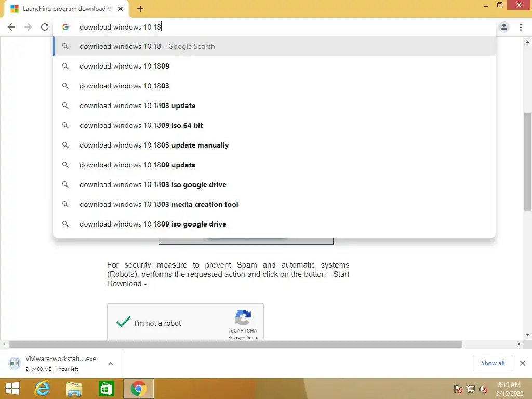
Task: Choose suggestion 1809 iso google drive
Action: click(274, 224)
